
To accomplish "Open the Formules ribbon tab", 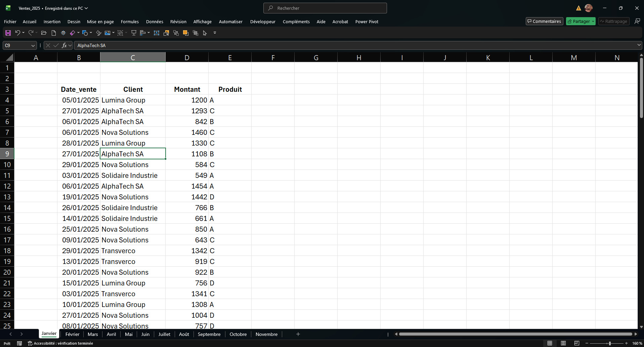I will click(130, 22).
